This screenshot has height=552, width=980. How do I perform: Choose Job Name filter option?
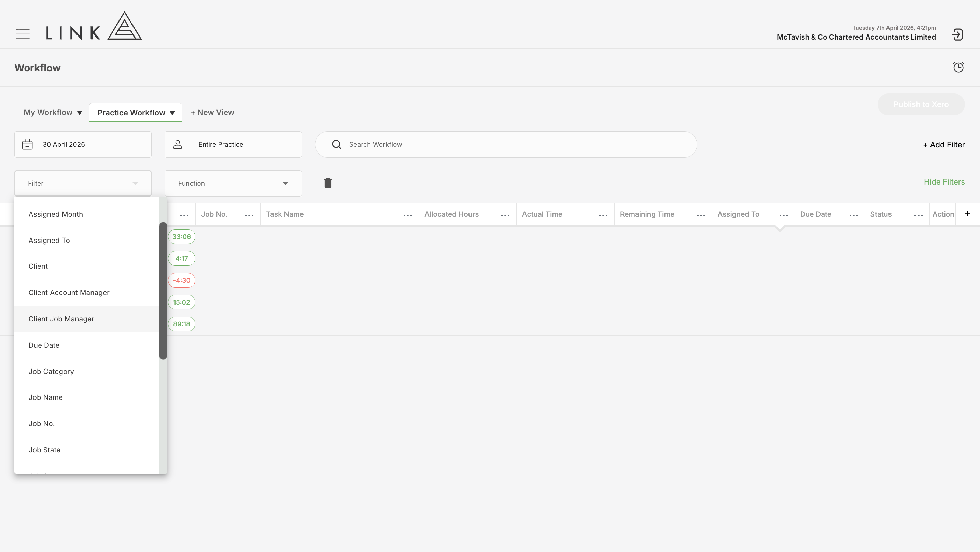tap(87, 397)
